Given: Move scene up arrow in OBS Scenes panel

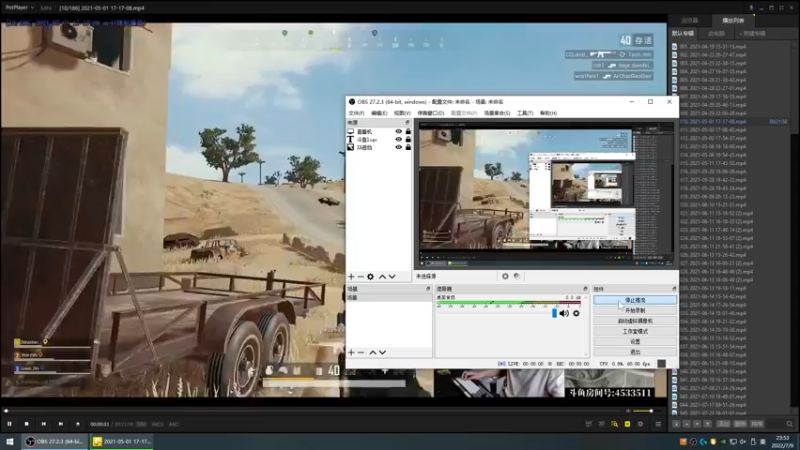Looking at the screenshot, I should [372, 353].
